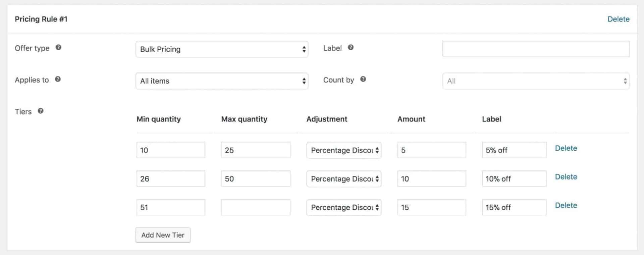The height and width of the screenshot is (255, 644).
Task: Click the Amount field showing 5
Action: (x=432, y=150)
